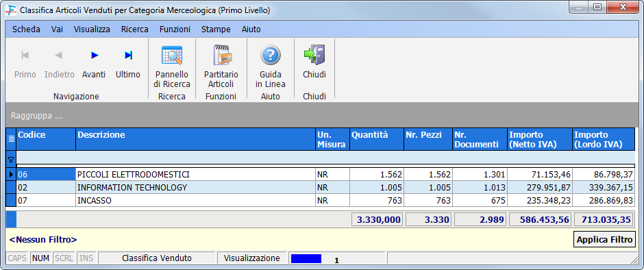Sort by Importo (Netto IVA) header
Image resolution: width=644 pixels, height=270 pixels.
pyautogui.click(x=540, y=139)
